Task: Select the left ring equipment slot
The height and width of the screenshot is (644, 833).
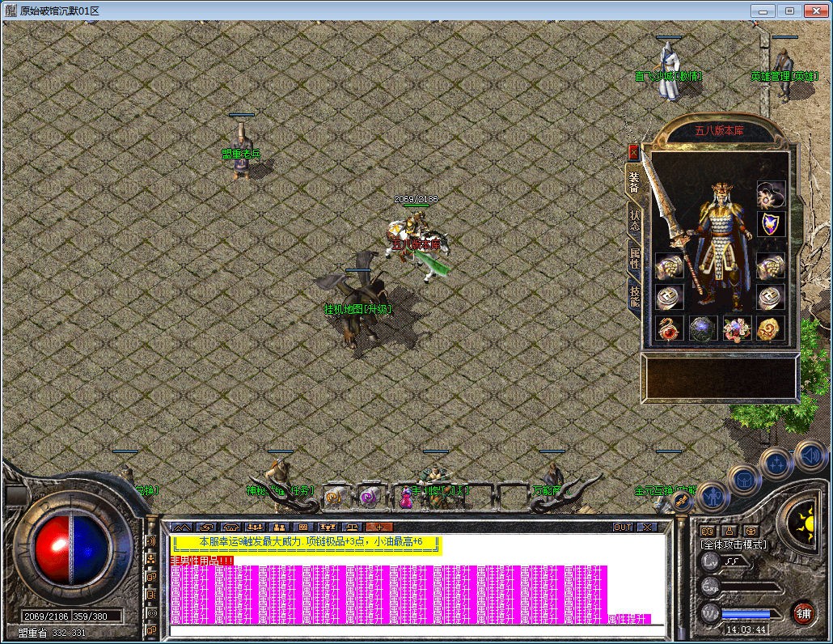Action: 669,298
